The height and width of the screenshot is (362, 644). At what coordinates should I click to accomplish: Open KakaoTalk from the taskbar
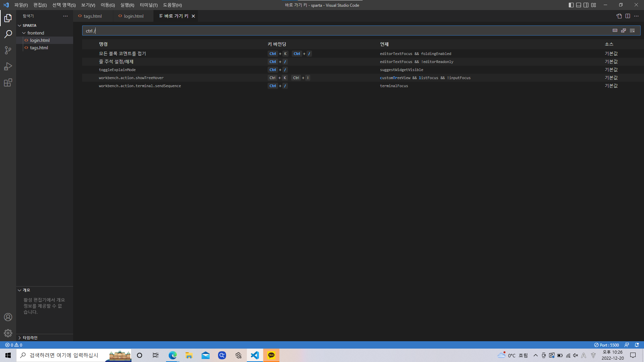(x=271, y=355)
